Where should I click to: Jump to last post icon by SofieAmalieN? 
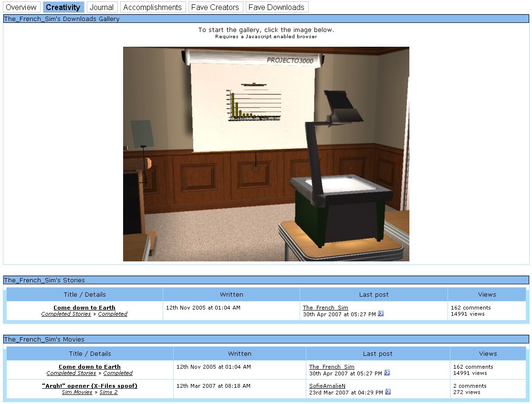click(x=388, y=392)
